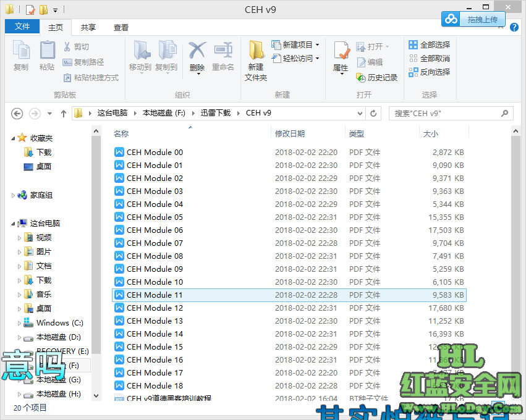Select Desktop (桌面) under Favorites
The width and height of the screenshot is (526, 420).
point(38,167)
